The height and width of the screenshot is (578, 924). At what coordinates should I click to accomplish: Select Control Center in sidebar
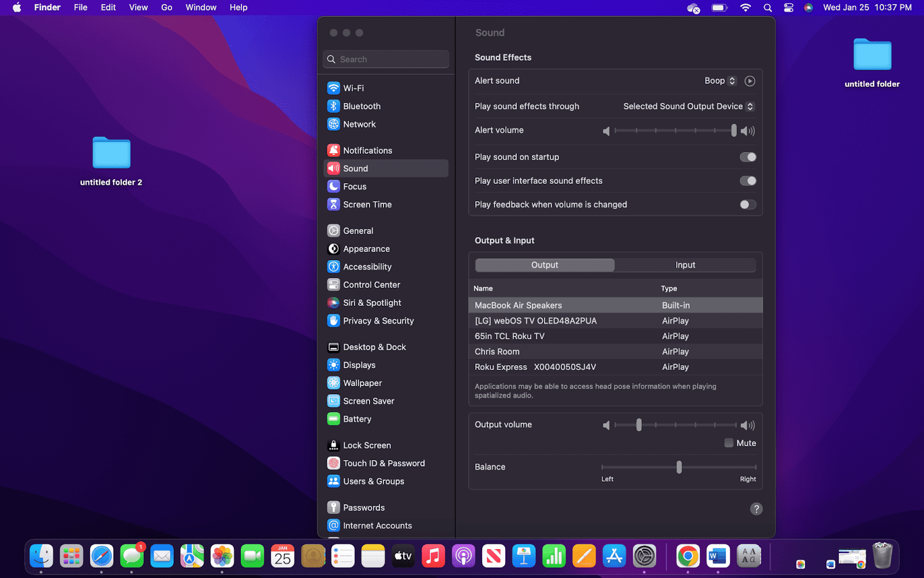coord(386,284)
